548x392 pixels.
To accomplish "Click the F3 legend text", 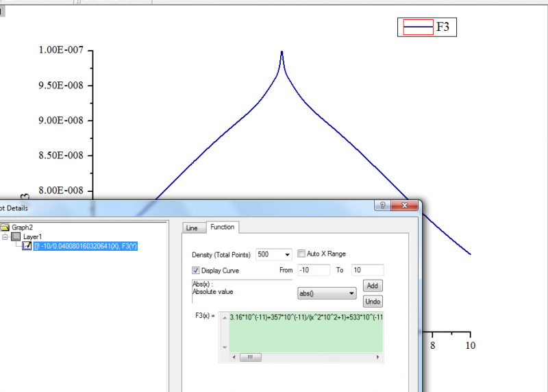I will [443, 27].
